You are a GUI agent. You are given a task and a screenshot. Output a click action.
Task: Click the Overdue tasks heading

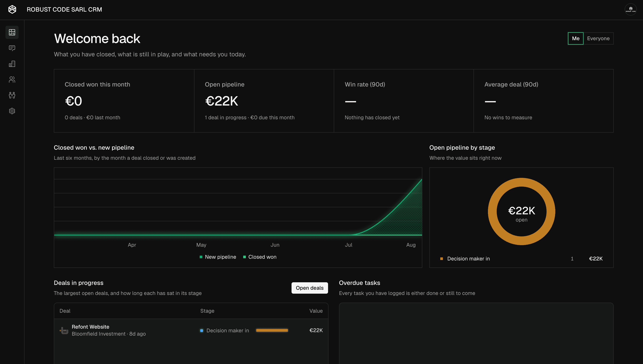(359, 283)
